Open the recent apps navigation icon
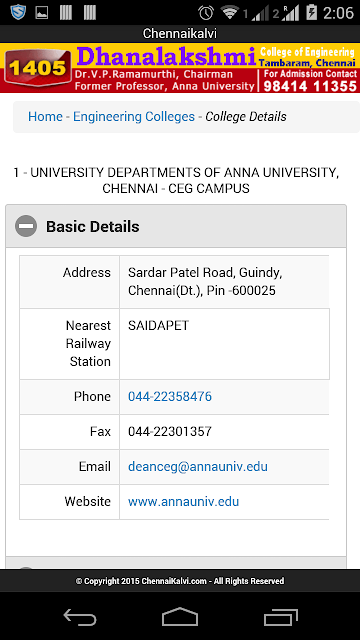This screenshot has width=360, height=640. [280, 617]
